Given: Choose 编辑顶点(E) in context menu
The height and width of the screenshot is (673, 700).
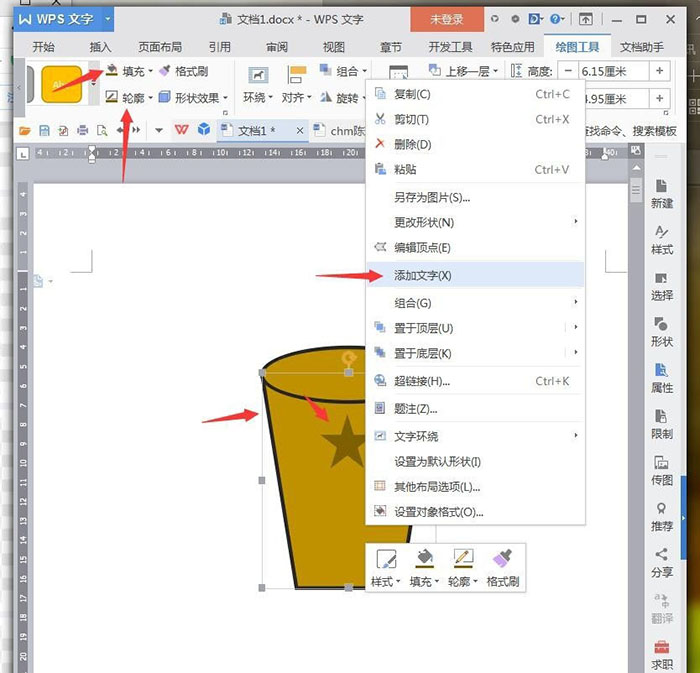Looking at the screenshot, I should click(475, 247).
